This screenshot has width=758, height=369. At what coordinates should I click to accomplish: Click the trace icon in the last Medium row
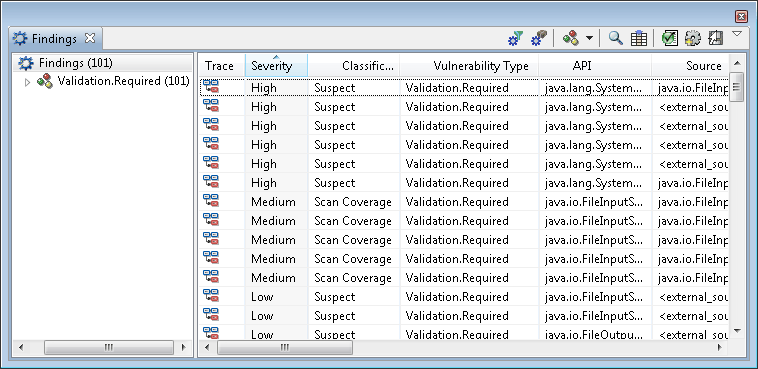211,276
